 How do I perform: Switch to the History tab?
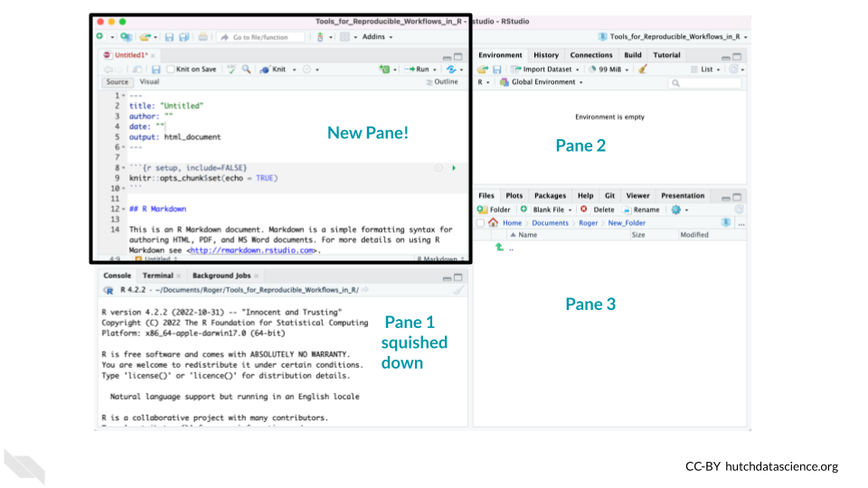pyautogui.click(x=546, y=55)
